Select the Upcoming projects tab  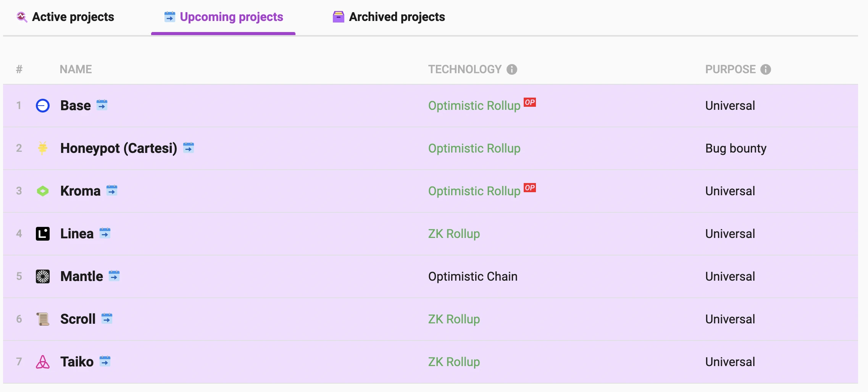[224, 17]
